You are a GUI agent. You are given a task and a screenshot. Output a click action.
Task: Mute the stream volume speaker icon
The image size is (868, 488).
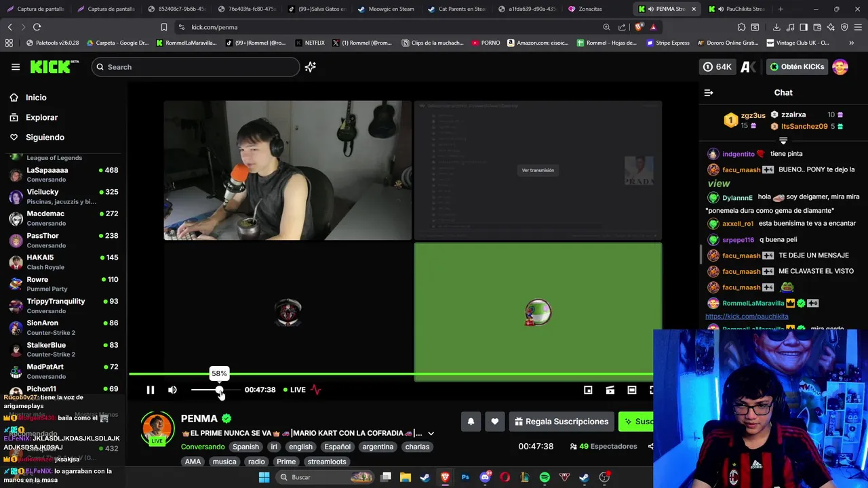[172, 390]
